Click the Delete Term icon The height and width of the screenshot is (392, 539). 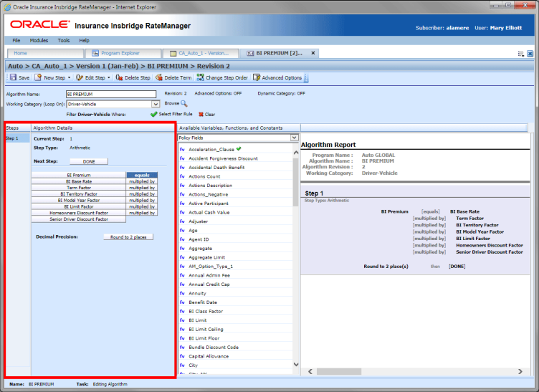159,77
